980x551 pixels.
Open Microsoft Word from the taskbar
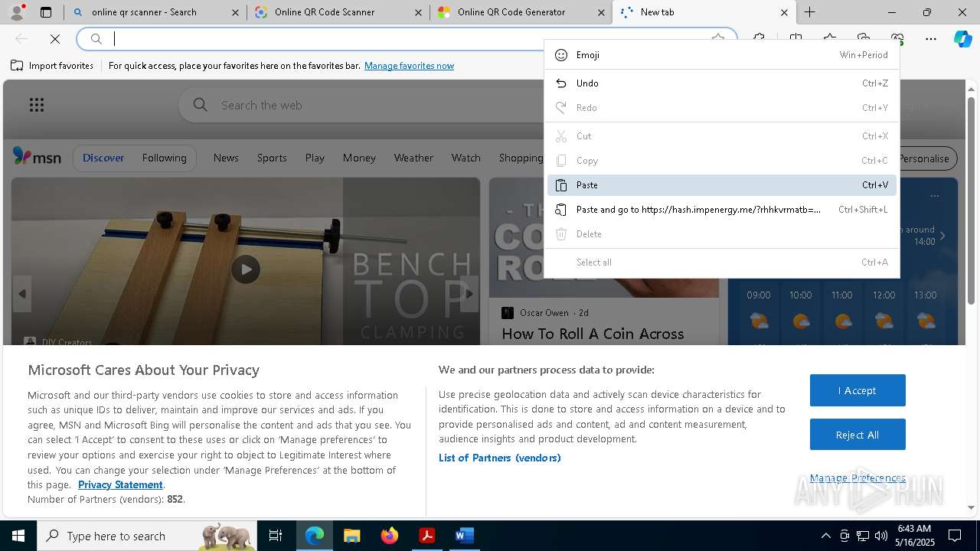[x=464, y=536]
